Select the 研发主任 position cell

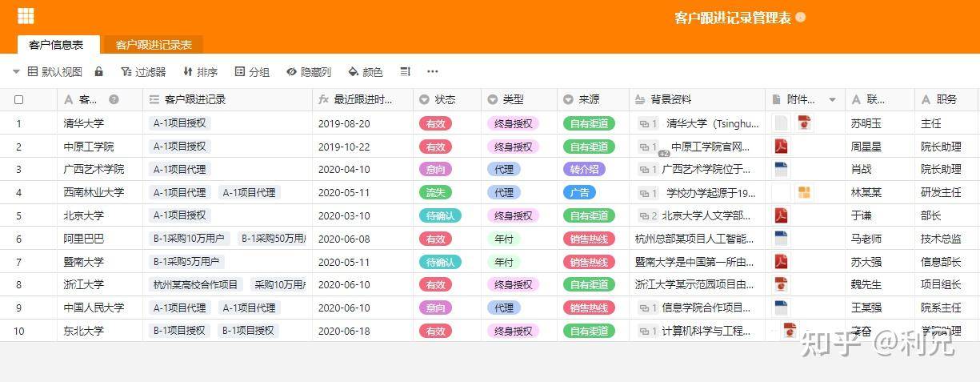click(x=947, y=192)
